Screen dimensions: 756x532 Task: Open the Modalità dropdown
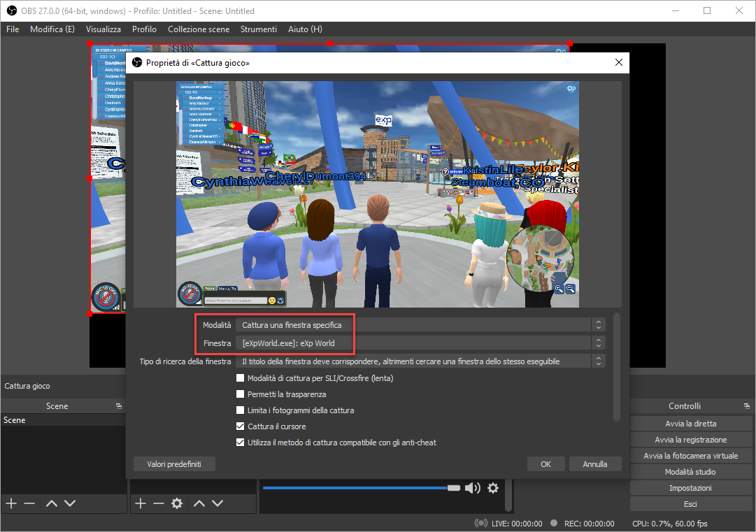point(420,325)
